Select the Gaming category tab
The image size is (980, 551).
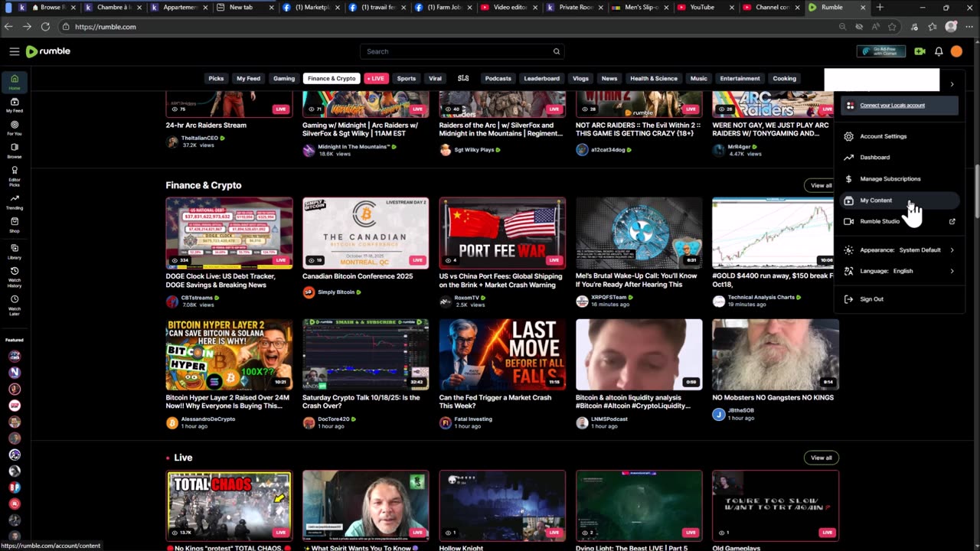click(x=284, y=78)
